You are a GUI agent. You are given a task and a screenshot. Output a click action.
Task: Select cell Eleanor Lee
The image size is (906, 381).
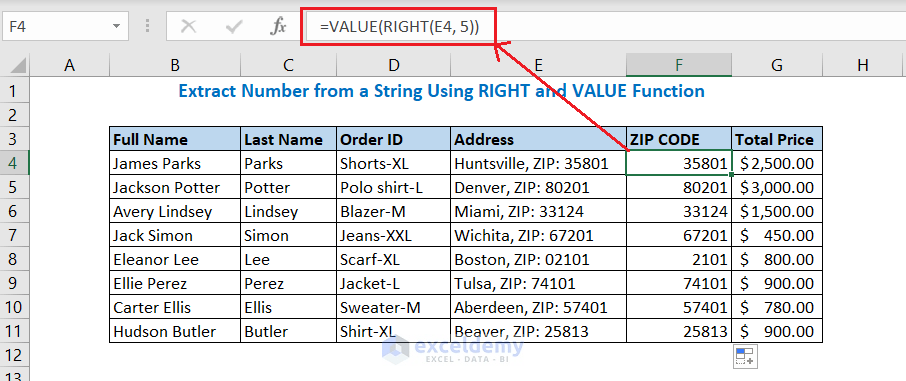[x=175, y=259]
